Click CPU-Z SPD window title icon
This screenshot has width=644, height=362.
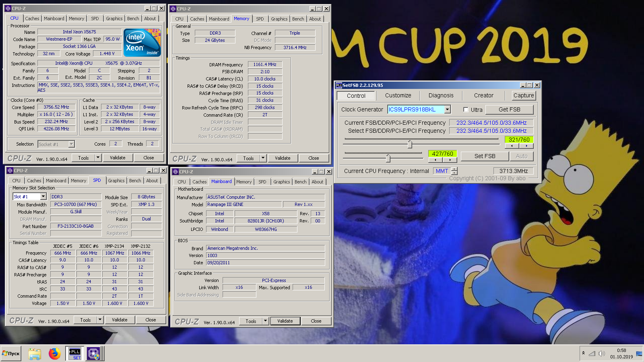click(10, 171)
